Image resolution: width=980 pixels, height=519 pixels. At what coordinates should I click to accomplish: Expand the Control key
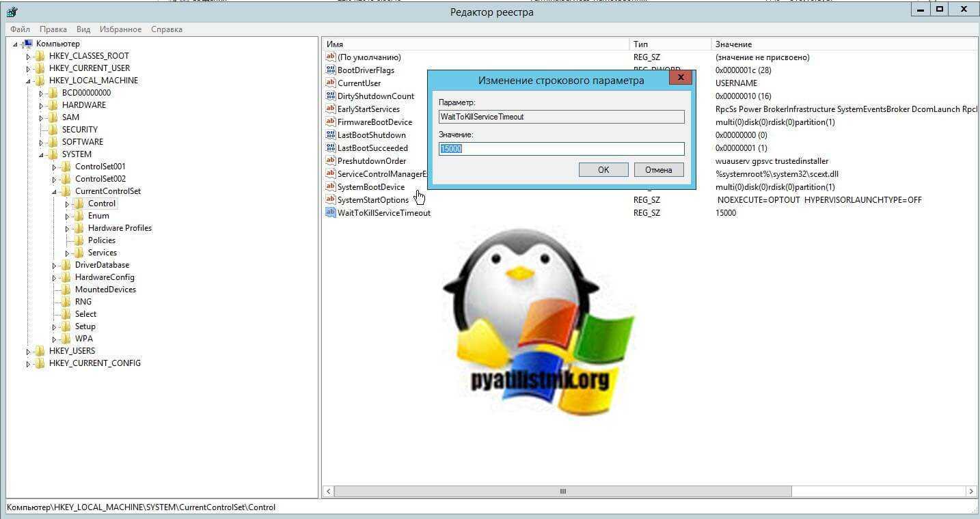[x=68, y=204]
